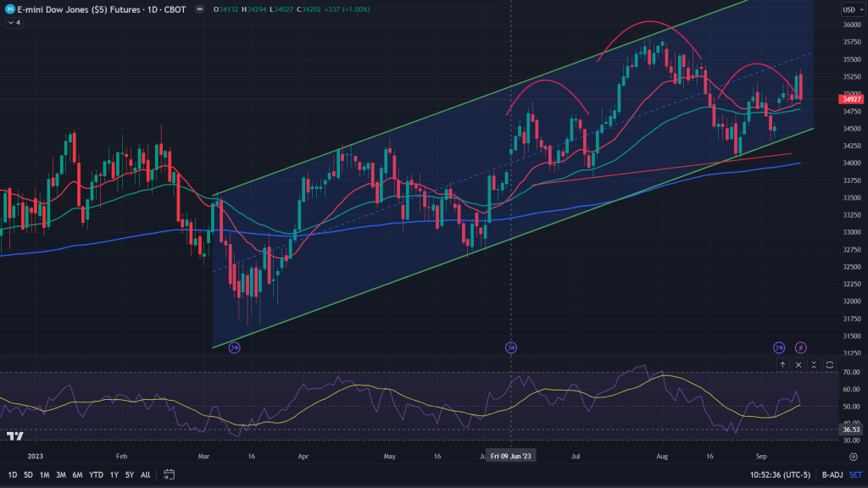Open chart settings gear icon at bottom right
Screen dimensions: 868x488
pyautogui.click(x=853, y=457)
